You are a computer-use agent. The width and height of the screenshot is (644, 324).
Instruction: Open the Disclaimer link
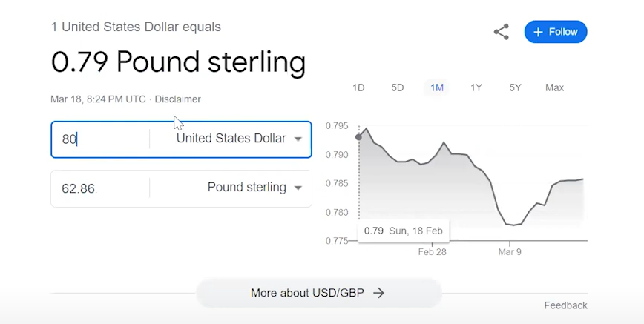[x=177, y=99]
